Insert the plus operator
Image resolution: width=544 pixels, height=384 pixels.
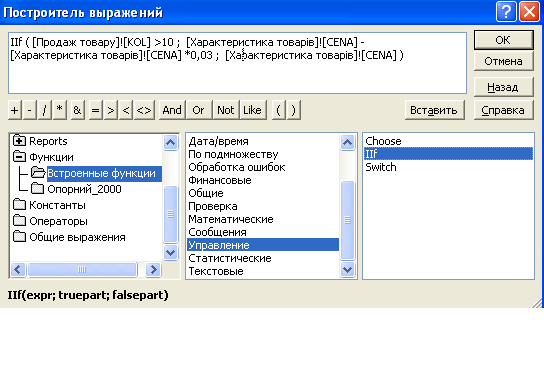pos(15,110)
